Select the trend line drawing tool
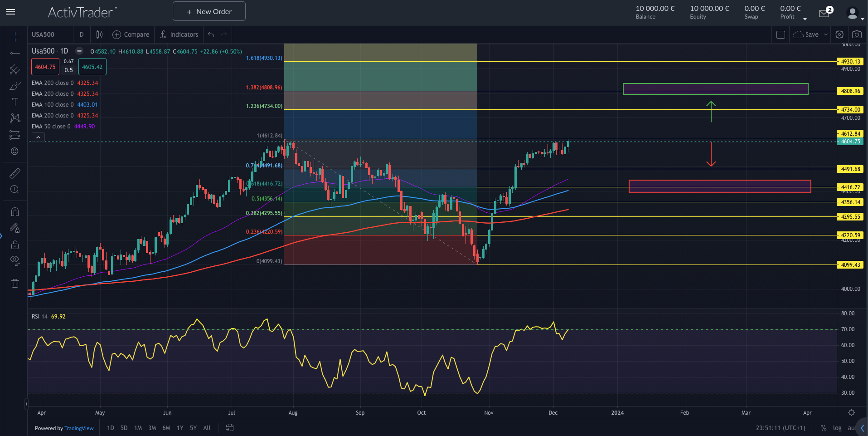 (x=15, y=54)
